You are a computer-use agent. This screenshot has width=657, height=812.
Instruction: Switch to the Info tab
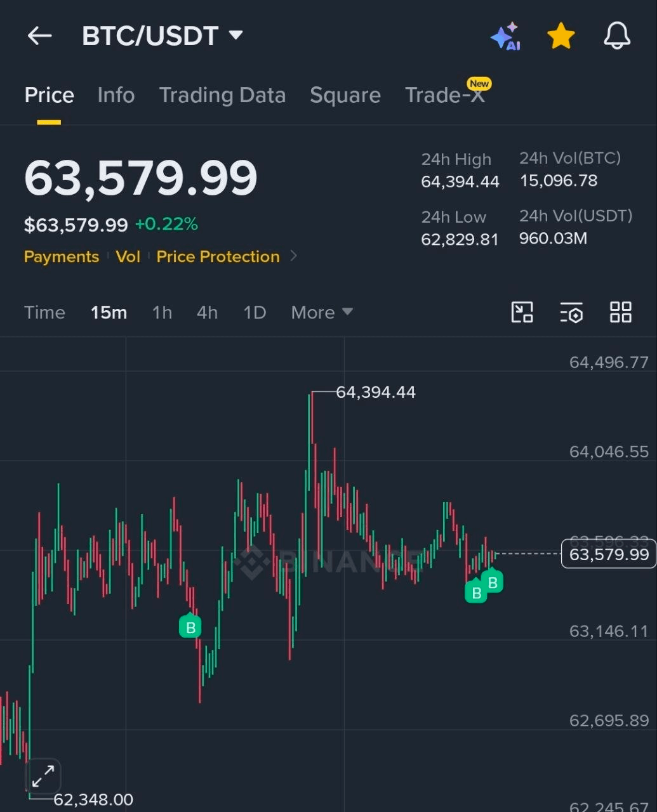(116, 95)
